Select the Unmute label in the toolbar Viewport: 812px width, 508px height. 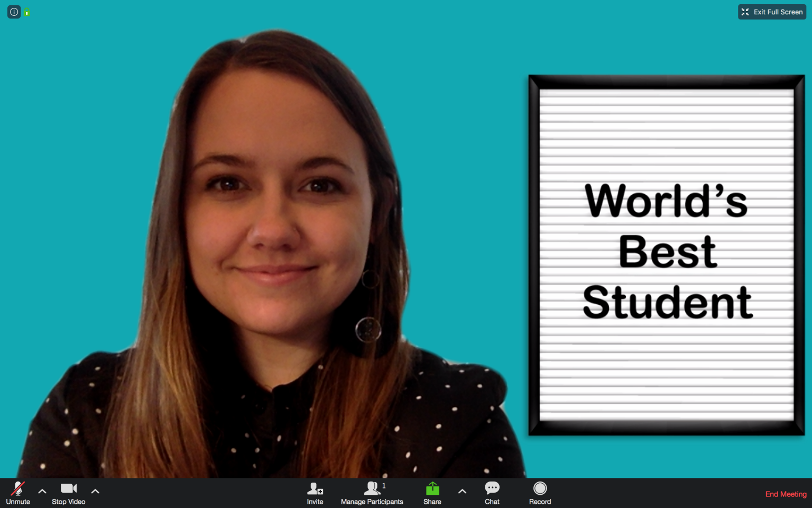tap(17, 502)
